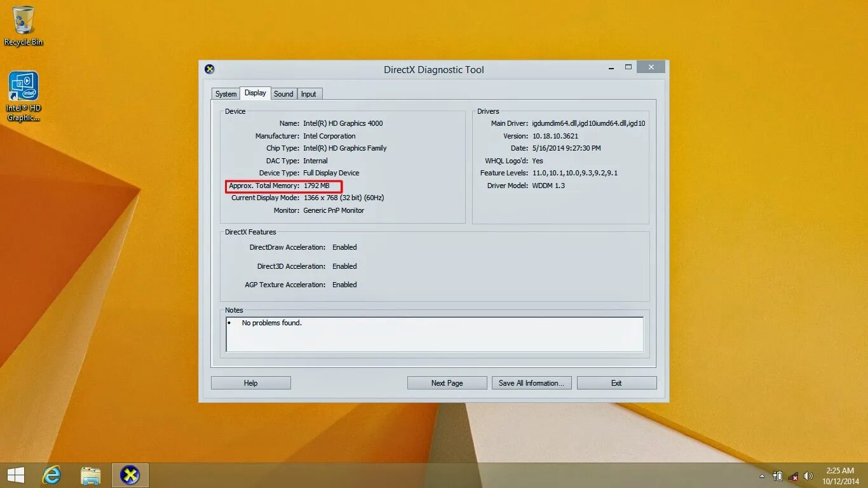Switch to the Sound tab
868x488 pixels.
(x=283, y=94)
